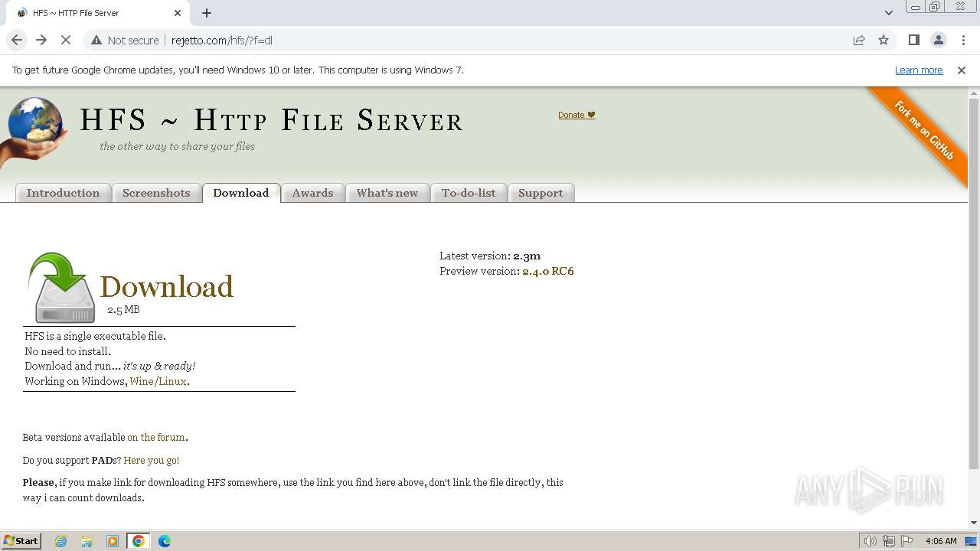Click the scrollbar down arrow
The height and width of the screenshot is (551, 980).
[x=974, y=523]
